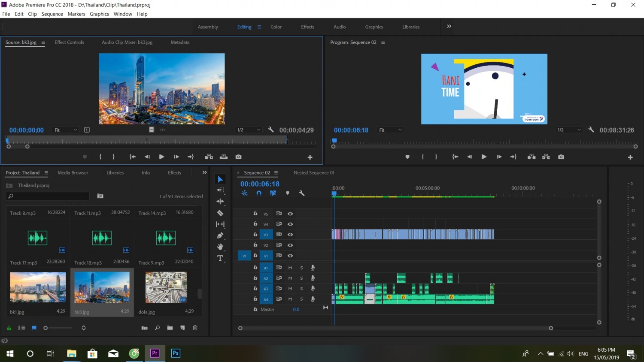
Task: Select the Track Select Forward tool
Action: click(x=220, y=190)
